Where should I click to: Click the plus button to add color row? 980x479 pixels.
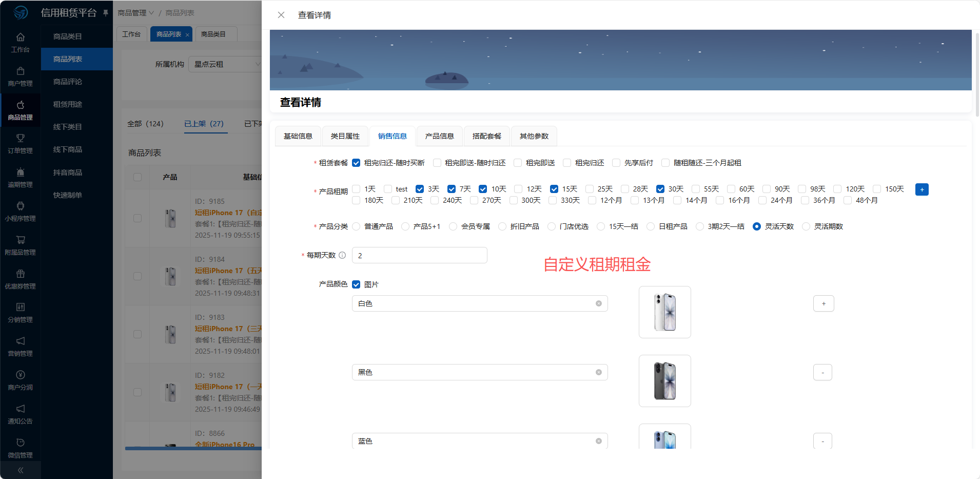point(823,303)
